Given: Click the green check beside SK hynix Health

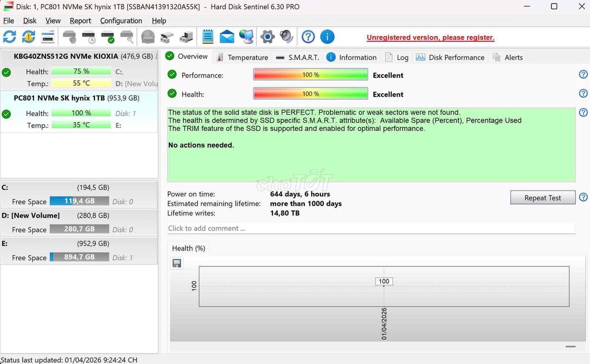Looking at the screenshot, I should (6, 114).
